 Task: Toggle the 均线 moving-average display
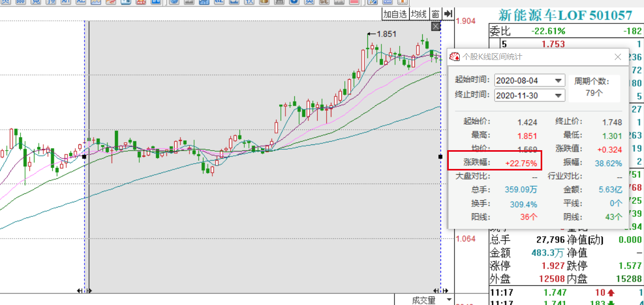419,14
